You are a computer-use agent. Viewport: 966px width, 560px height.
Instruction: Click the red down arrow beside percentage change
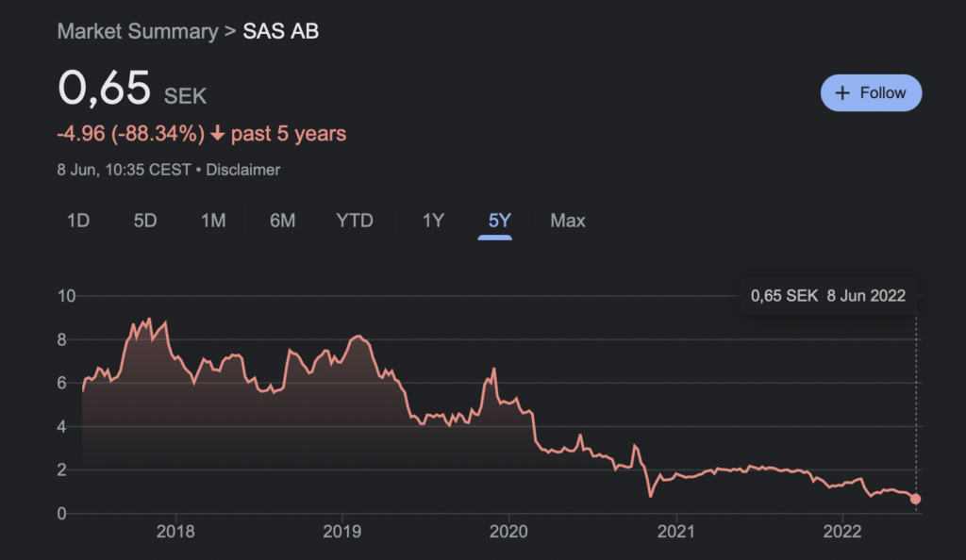(x=217, y=134)
